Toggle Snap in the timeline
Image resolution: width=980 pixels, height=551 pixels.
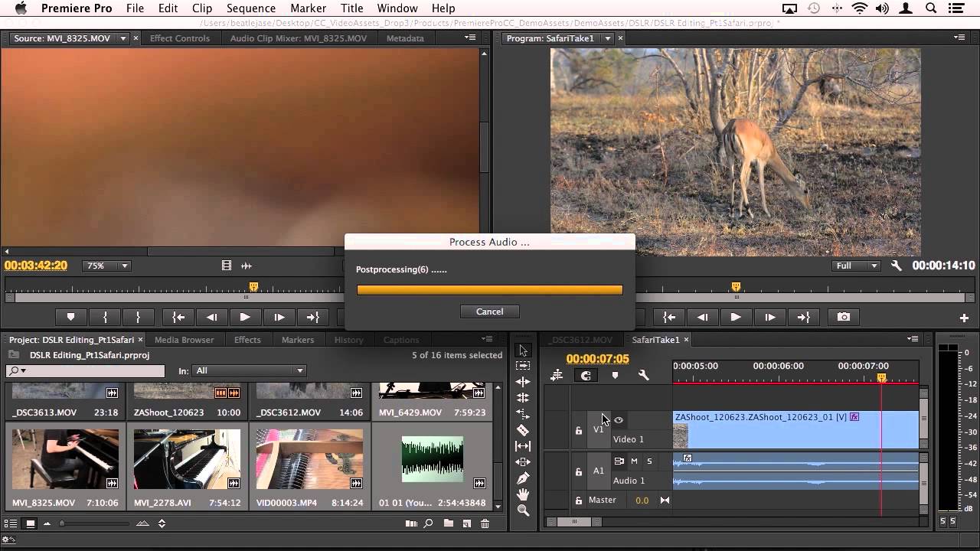click(x=586, y=375)
